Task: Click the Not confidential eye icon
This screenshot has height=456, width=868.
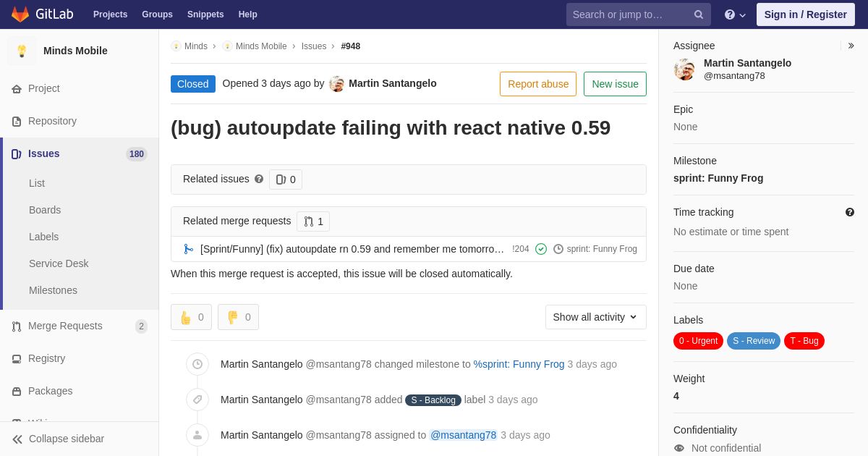Action: pos(679,448)
